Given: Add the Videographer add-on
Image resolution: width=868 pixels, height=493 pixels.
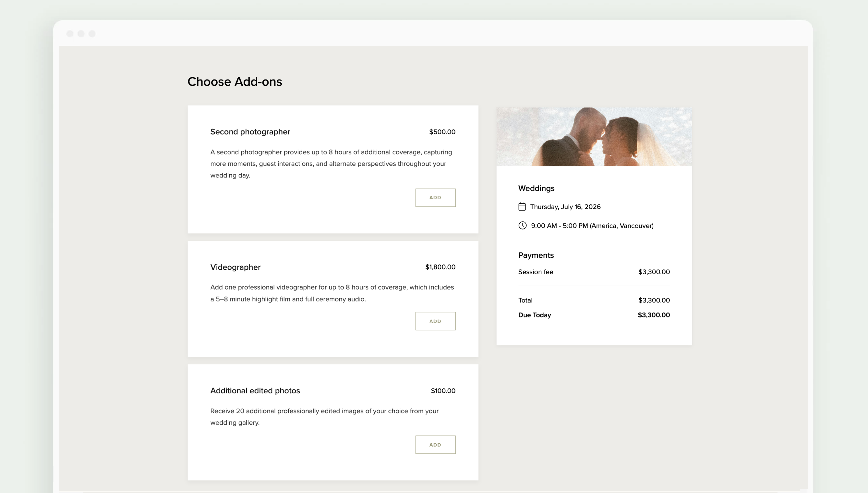Looking at the screenshot, I should coord(435,321).
